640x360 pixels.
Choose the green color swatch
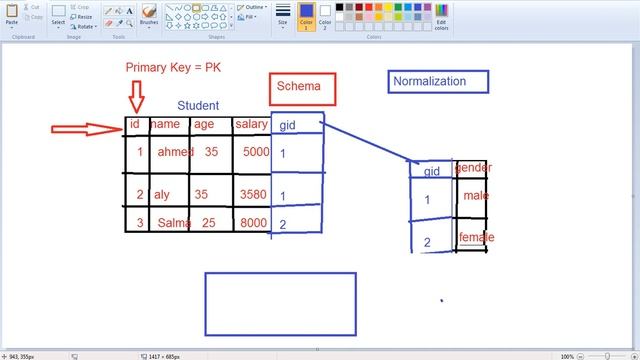[x=398, y=7]
